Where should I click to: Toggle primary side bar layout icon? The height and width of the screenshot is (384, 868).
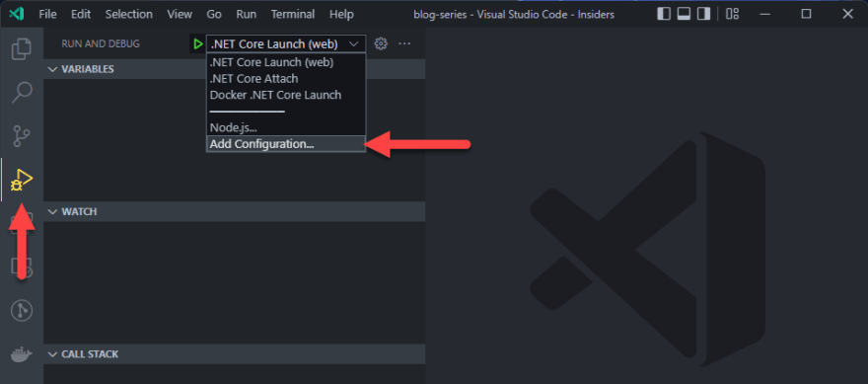coord(664,14)
